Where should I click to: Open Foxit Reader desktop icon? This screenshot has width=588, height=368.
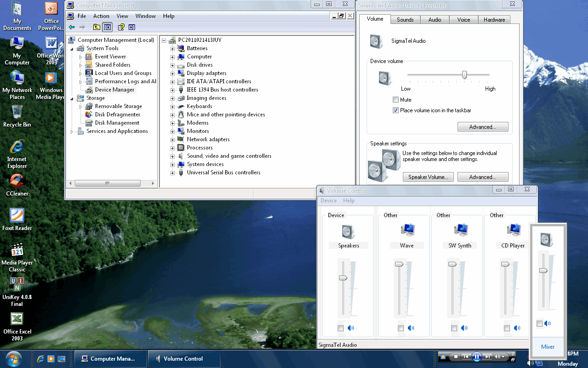pos(17,219)
